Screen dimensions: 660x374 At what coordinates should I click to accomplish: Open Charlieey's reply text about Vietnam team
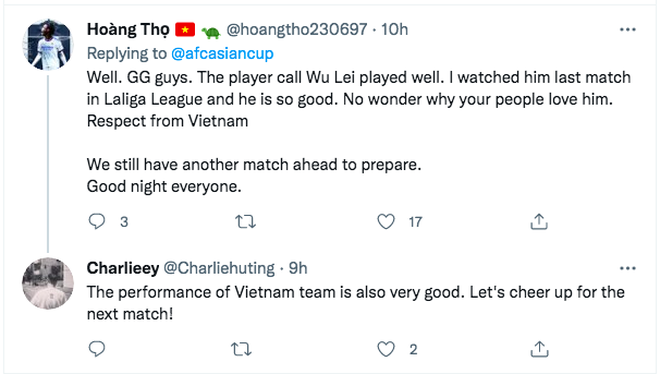click(356, 303)
